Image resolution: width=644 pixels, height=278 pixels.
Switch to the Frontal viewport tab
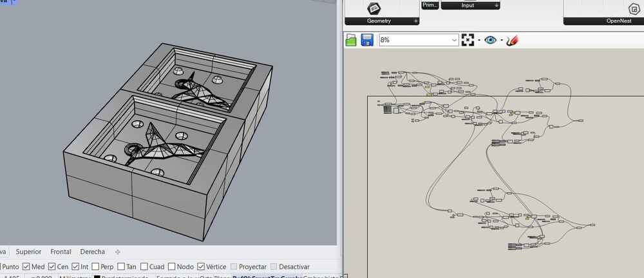(61, 252)
